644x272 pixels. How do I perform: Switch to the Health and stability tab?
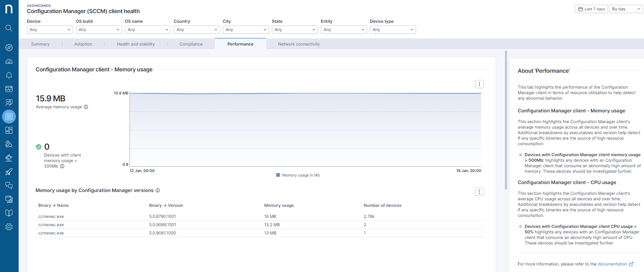pyautogui.click(x=136, y=44)
